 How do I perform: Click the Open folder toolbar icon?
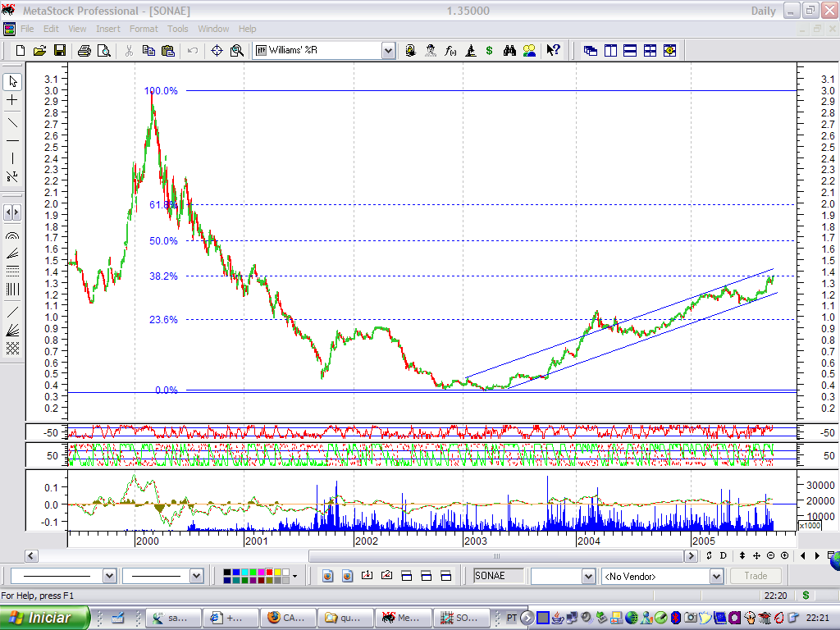click(x=39, y=50)
